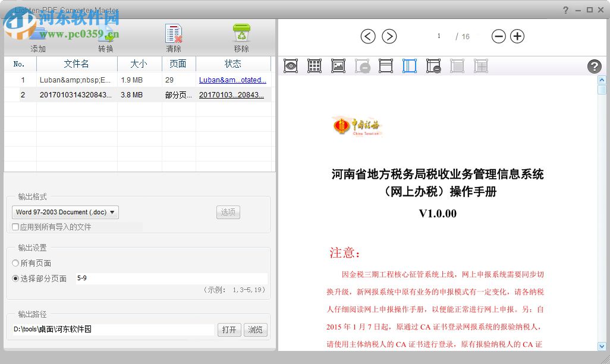The image size is (610, 364).
Task: Open the Word 97-2003 Document format dropdown
Action: tap(65, 212)
